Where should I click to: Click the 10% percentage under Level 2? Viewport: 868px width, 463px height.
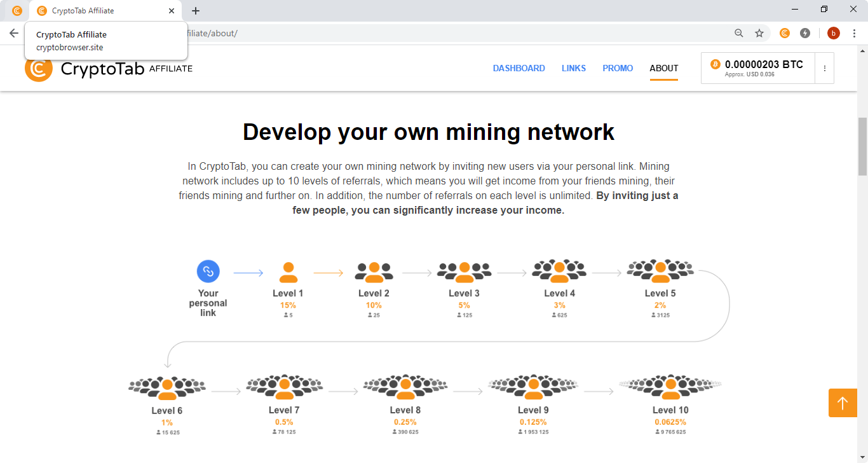tap(374, 305)
